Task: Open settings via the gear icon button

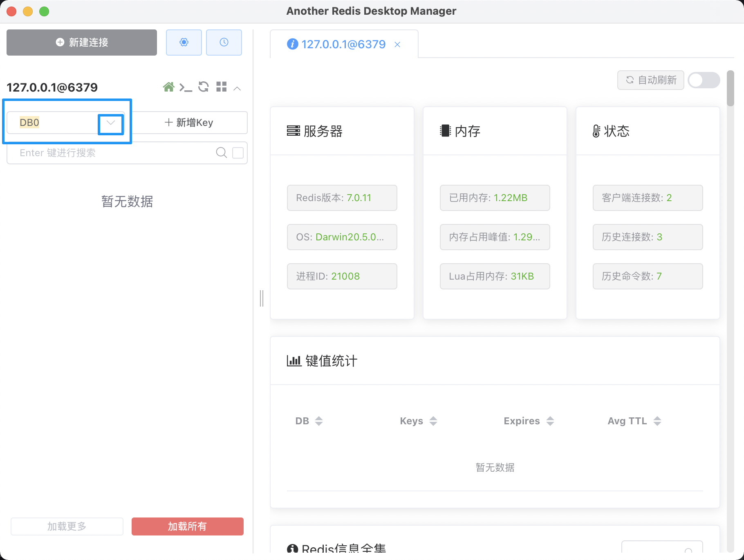Action: click(x=184, y=43)
